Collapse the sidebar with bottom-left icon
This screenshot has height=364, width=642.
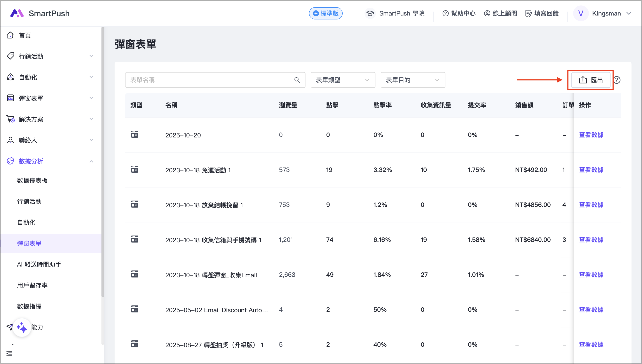click(x=9, y=354)
